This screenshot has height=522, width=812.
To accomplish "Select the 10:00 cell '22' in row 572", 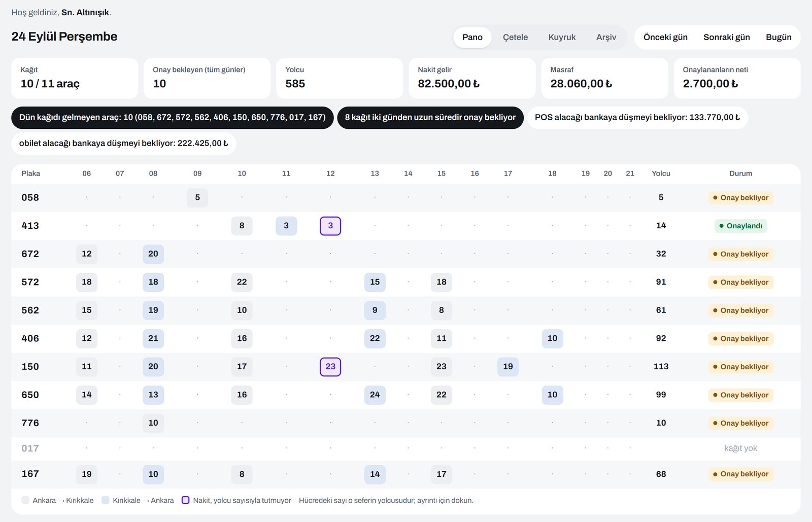I will tap(242, 282).
